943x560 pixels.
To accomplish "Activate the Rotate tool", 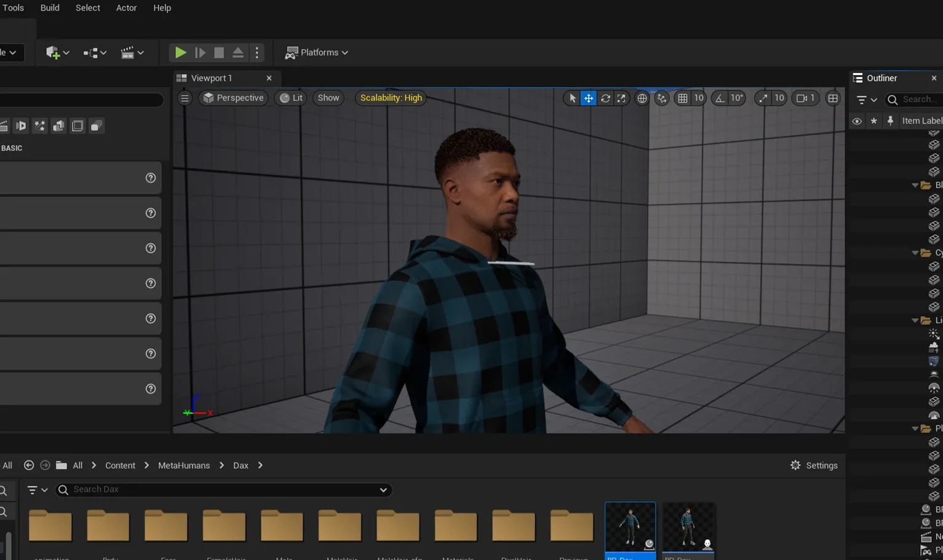I will [605, 98].
